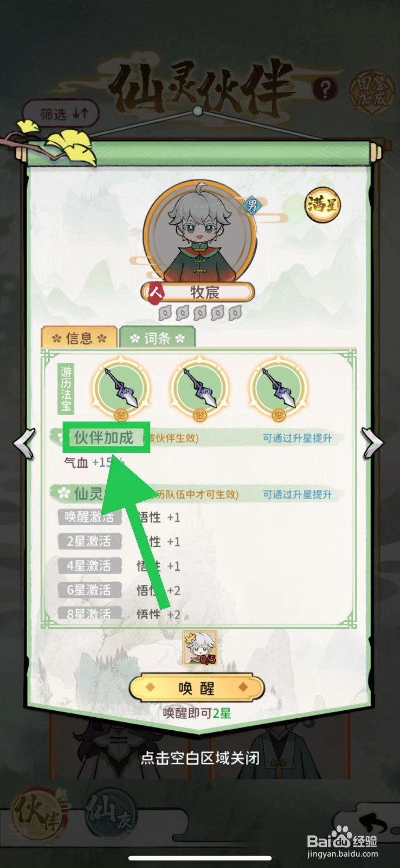
Task: Tap the companion shard icon showing 0/5
Action: (200, 648)
